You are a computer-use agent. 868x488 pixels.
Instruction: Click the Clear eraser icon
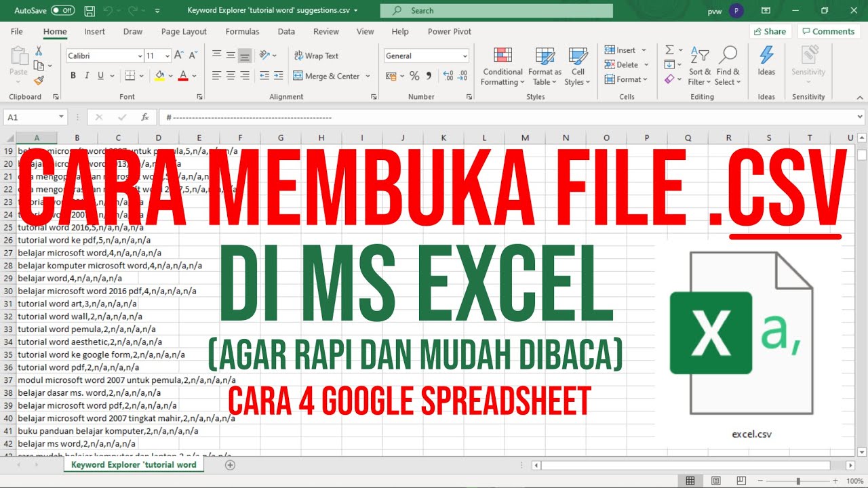point(669,79)
